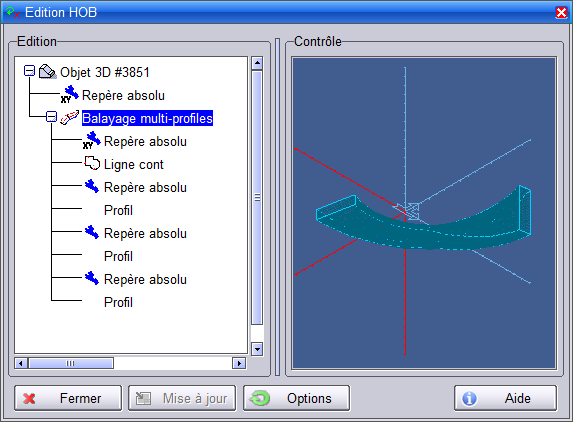The image size is (573, 422).
Task: Click the blue info icon on Aide
Action: pos(469,398)
